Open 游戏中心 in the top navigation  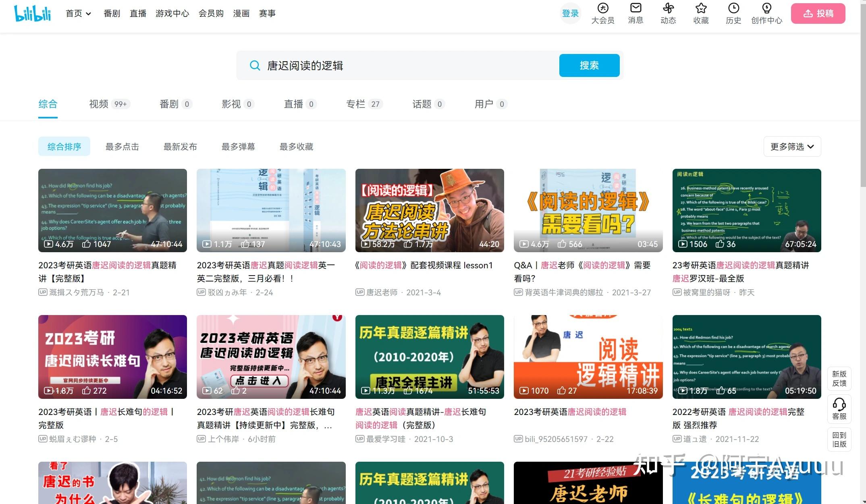pyautogui.click(x=172, y=13)
